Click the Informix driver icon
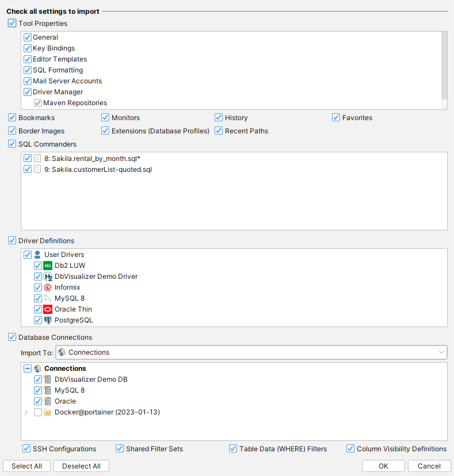The width and height of the screenshot is (454, 476). (48, 287)
